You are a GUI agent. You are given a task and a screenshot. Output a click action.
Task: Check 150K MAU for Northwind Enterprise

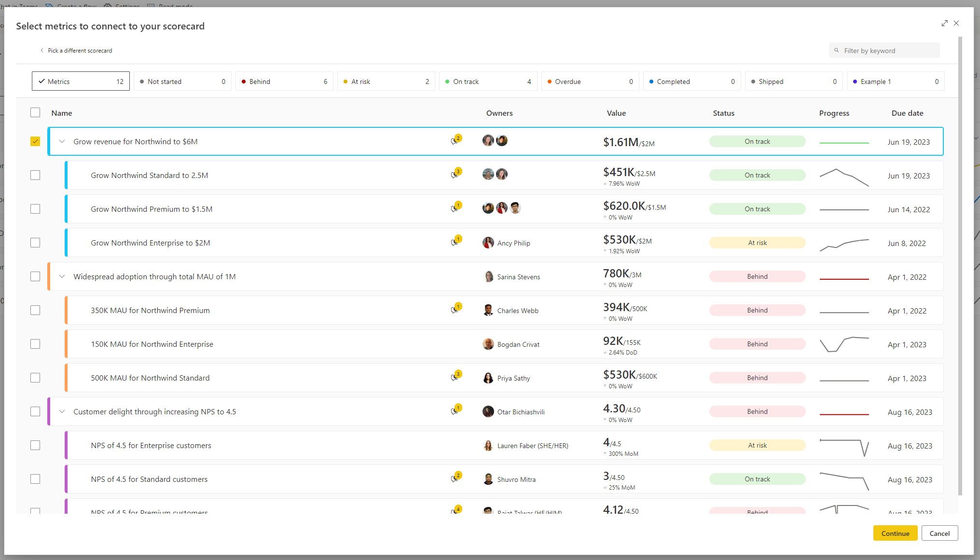(x=35, y=344)
